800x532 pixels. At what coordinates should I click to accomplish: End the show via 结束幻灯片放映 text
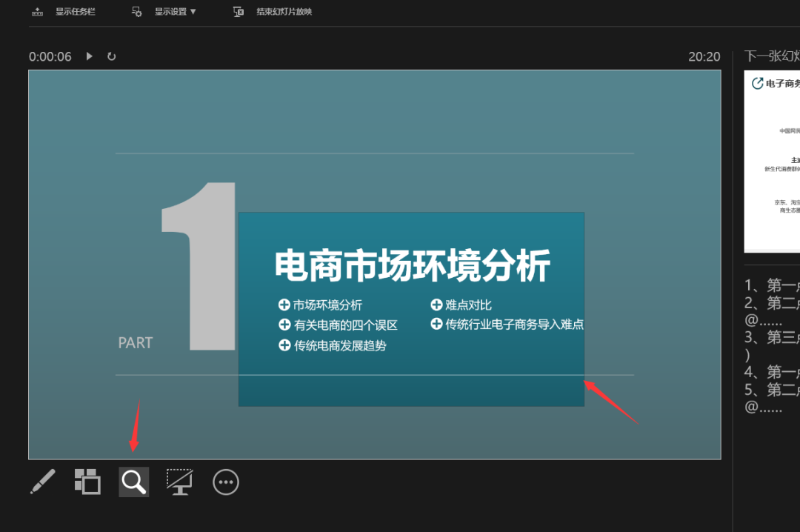pyautogui.click(x=284, y=12)
